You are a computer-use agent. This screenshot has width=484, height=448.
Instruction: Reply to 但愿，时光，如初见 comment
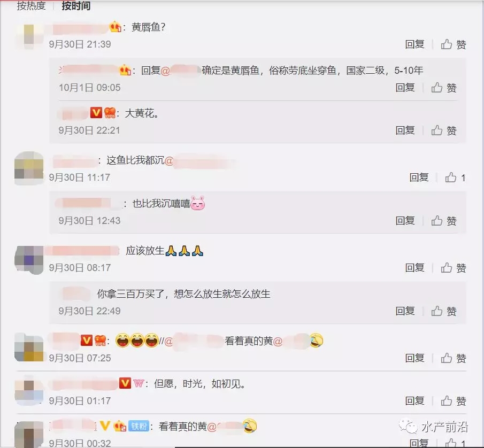point(414,401)
